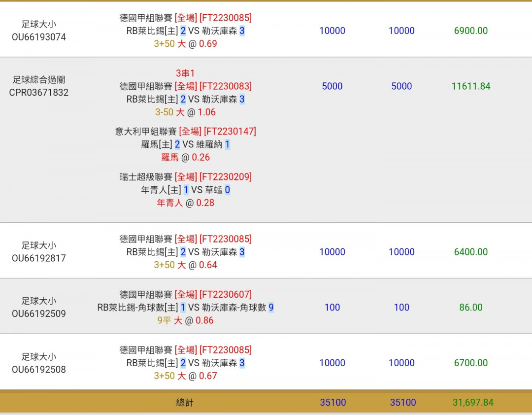Click the 6700.00 result amount
532x415 pixels.
coord(470,363)
